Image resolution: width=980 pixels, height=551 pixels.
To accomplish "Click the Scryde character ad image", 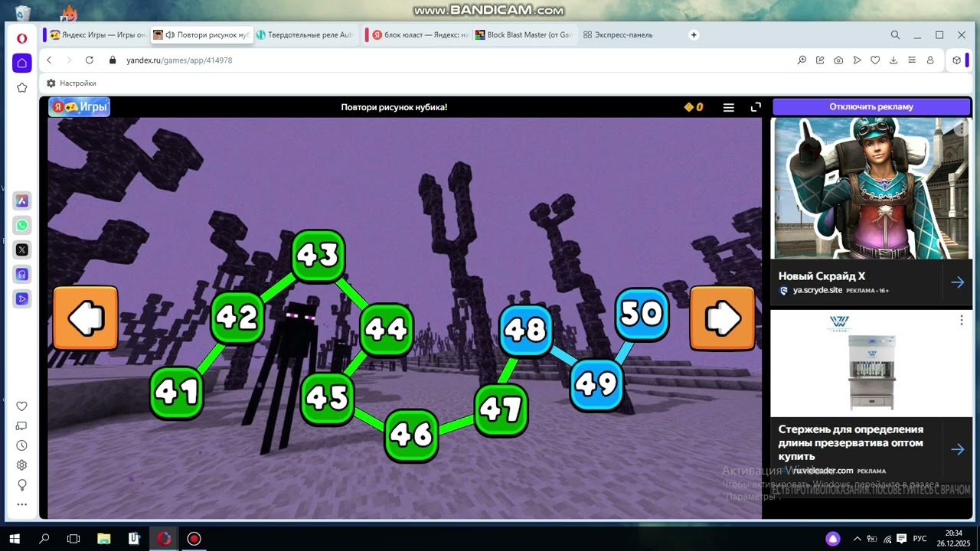I will pos(871,188).
